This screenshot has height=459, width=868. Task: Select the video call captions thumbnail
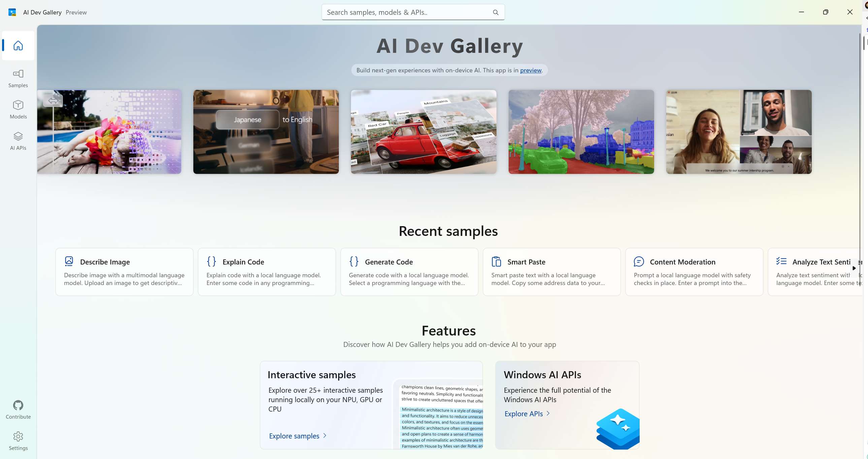click(739, 132)
